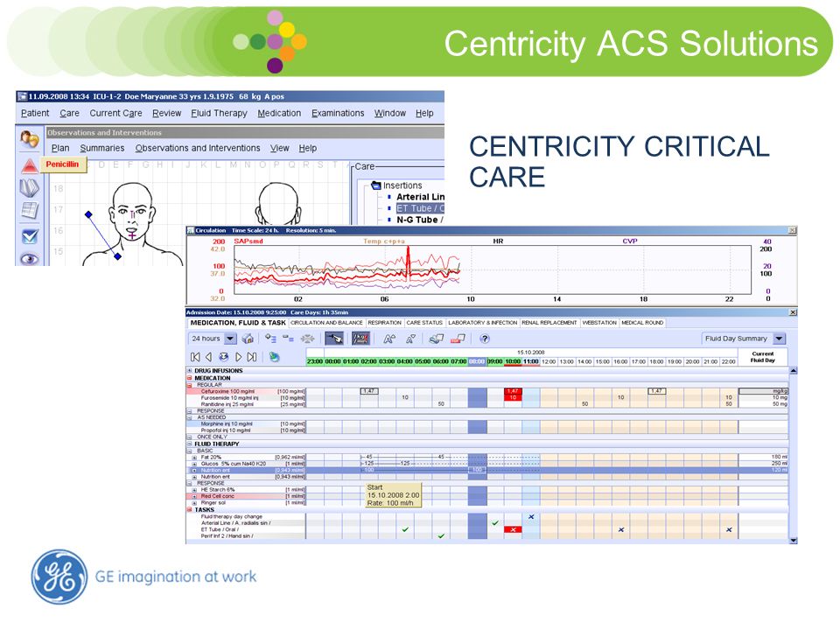The width and height of the screenshot is (840, 630).
Task: Click the Red Cell conc row
Action: click(487, 497)
